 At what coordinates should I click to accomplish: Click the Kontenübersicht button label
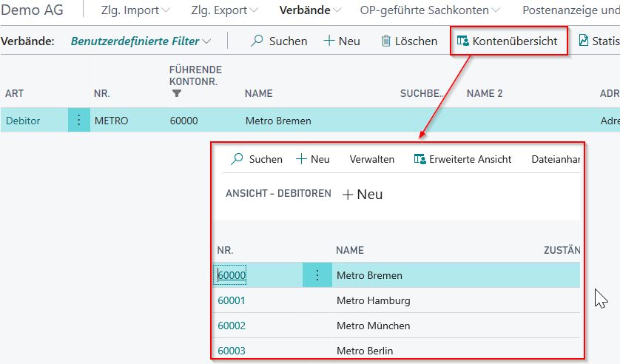tap(515, 41)
